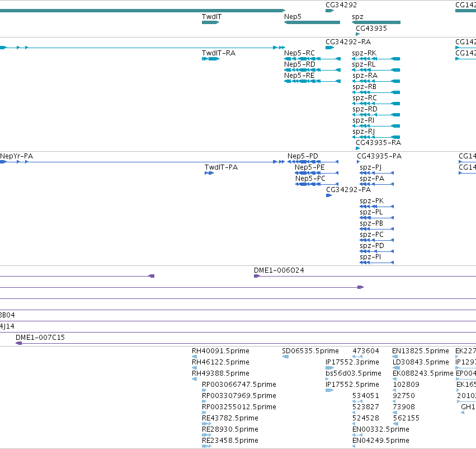Screen dimensions: 476x449
Task: Select the RH49388.5prime EST label
Action: pyautogui.click(x=220, y=373)
